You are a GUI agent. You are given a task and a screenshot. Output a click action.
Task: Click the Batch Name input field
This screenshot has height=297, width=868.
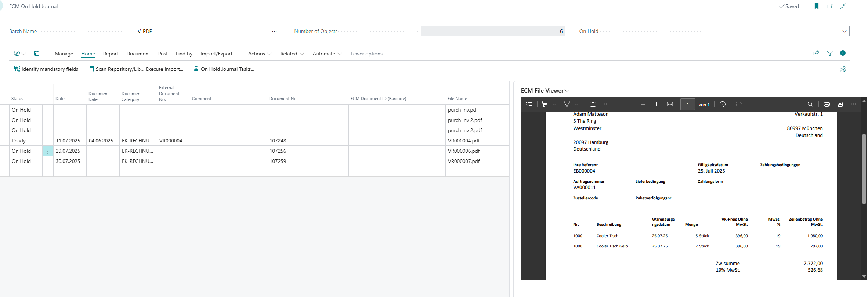click(x=203, y=31)
